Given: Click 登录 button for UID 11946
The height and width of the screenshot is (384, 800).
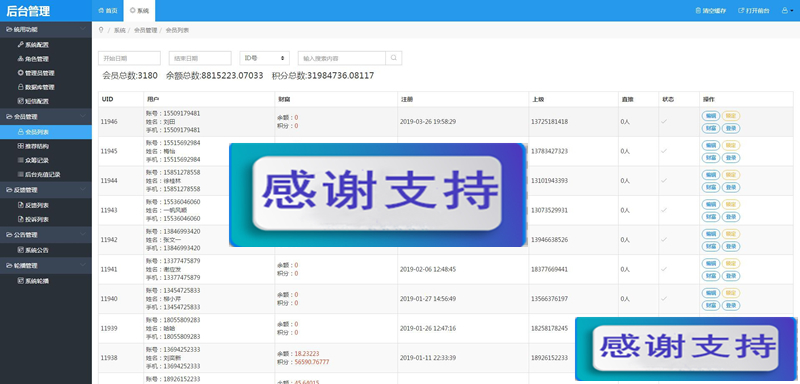Looking at the screenshot, I should click(731, 128).
